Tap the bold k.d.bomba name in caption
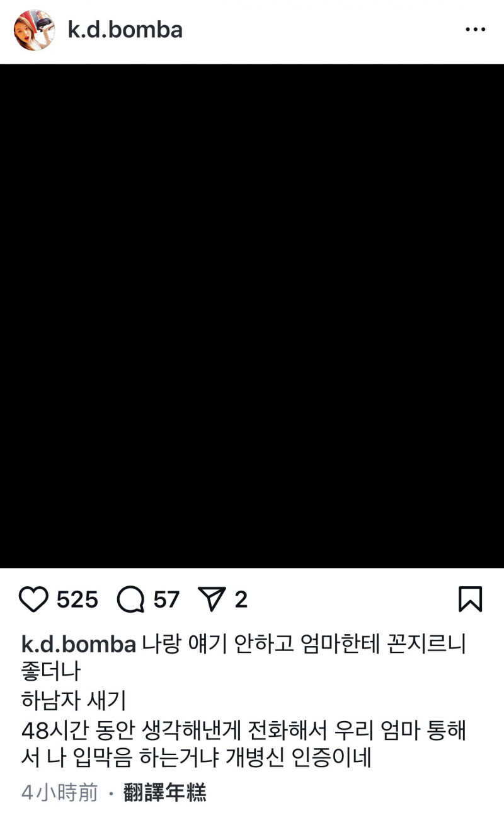This screenshot has width=504, height=815. click(79, 644)
